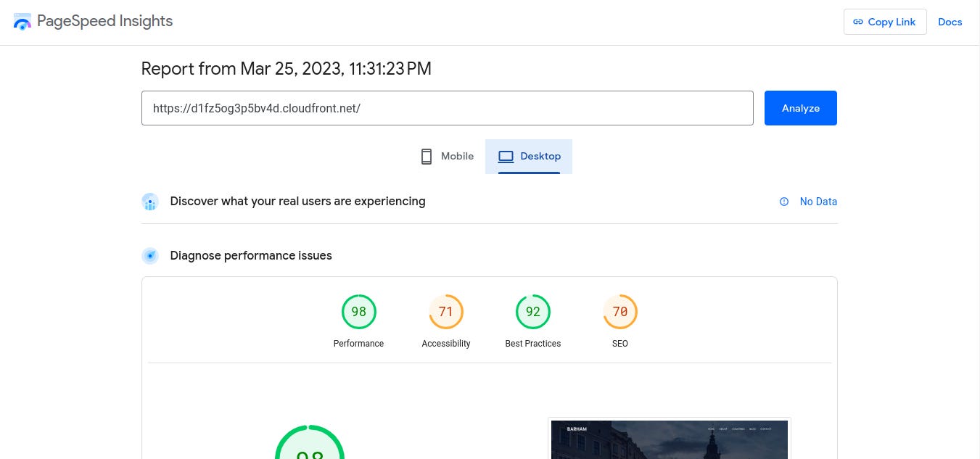This screenshot has width=980, height=459.
Task: Click the Accessibility label text
Action: tap(446, 344)
